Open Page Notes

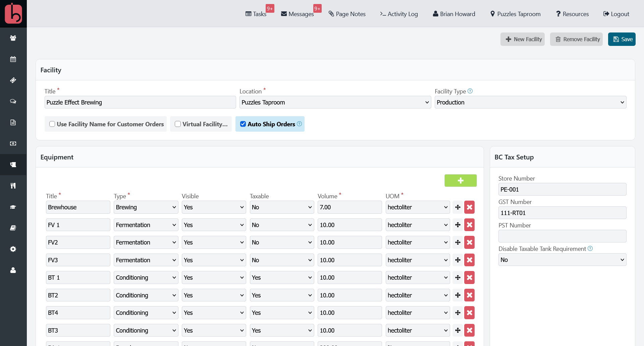tap(347, 14)
